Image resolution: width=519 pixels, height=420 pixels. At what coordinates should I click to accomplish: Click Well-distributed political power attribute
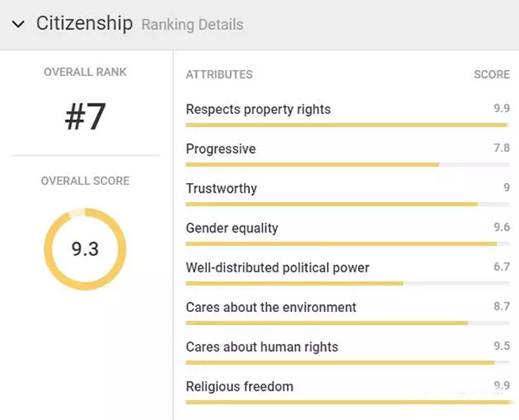pos(277,268)
